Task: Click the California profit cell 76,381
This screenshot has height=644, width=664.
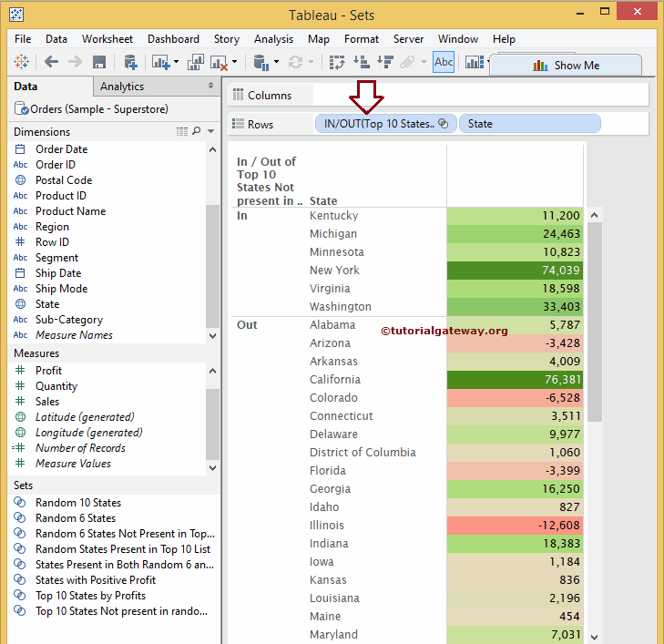Action: click(515, 379)
